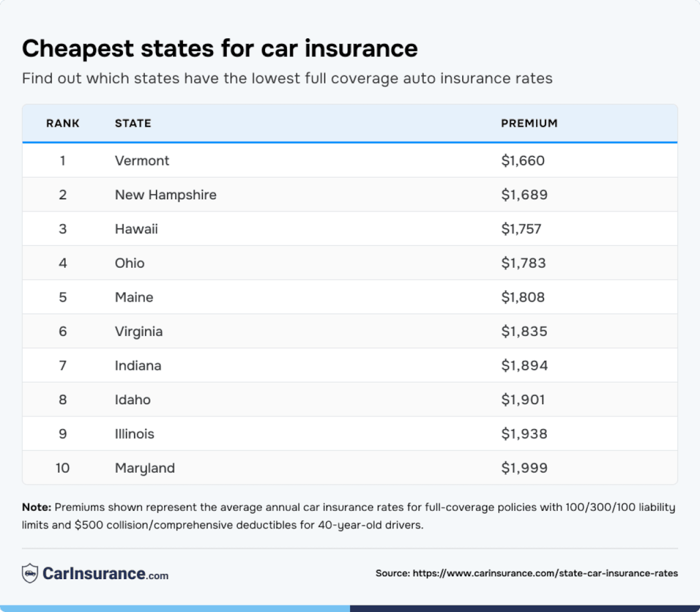Viewport: 700px width, 612px height.
Task: Sort by the STATE column header
Action: click(x=133, y=123)
